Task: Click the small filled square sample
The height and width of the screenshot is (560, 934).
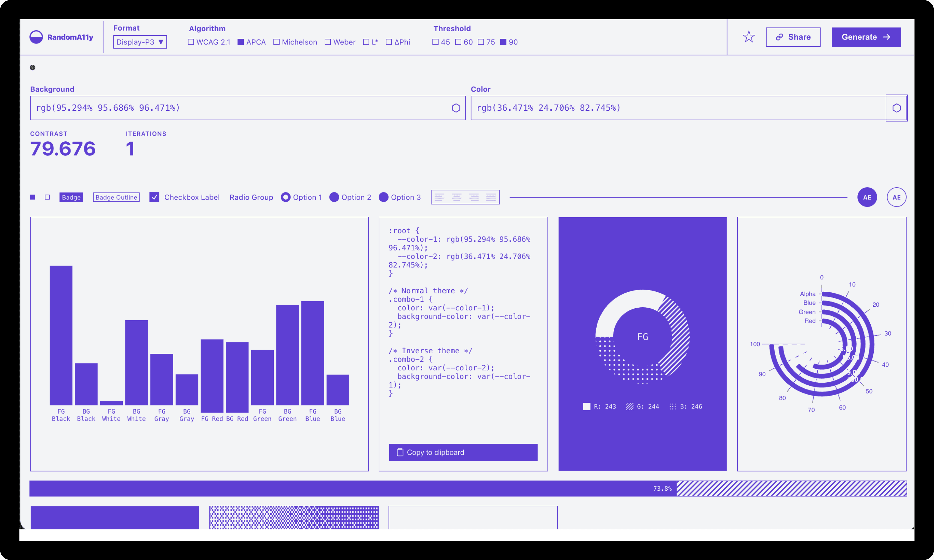Action: pyautogui.click(x=33, y=197)
